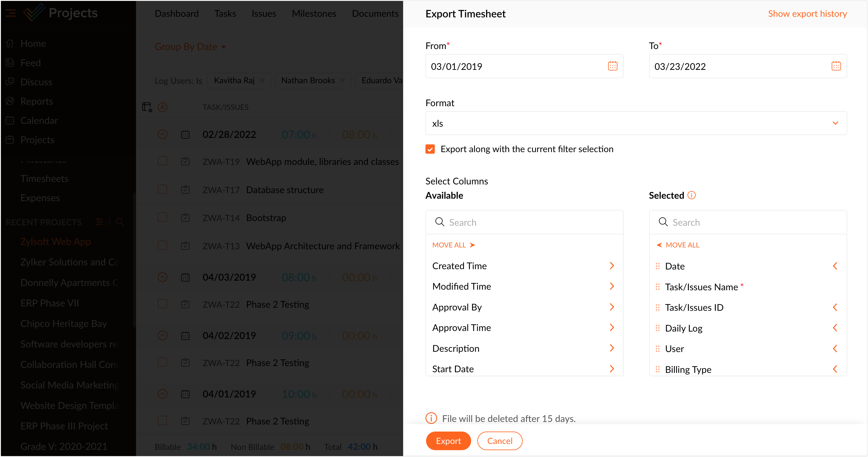Click the Cancel button
The width and height of the screenshot is (868, 457).
[500, 441]
